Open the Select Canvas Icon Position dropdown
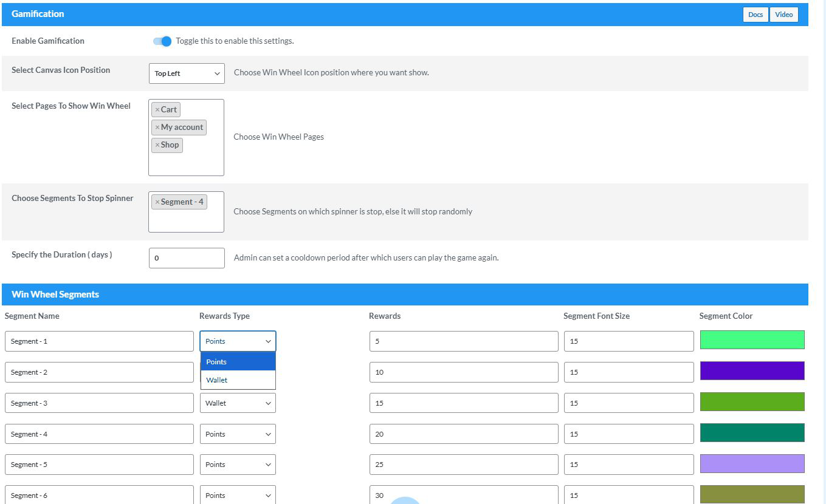826x504 pixels. click(x=186, y=73)
